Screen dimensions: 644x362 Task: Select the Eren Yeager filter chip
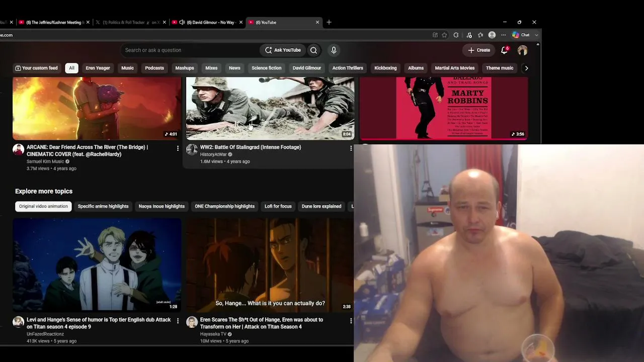98,68
